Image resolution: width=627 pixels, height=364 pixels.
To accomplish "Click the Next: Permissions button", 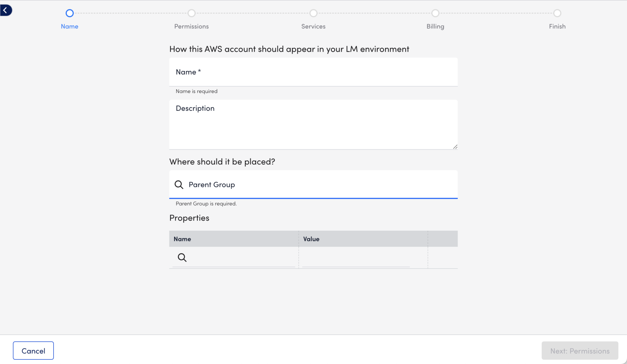I will [580, 351].
